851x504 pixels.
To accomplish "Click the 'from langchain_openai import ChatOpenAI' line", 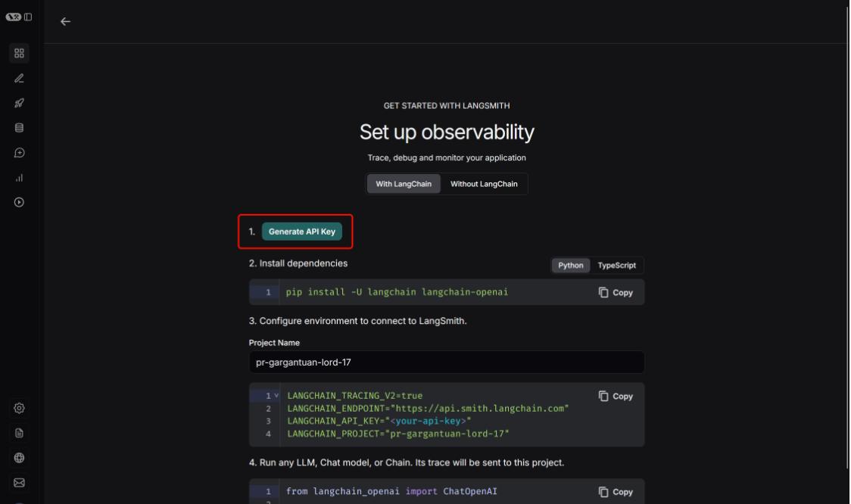I will click(x=391, y=491).
